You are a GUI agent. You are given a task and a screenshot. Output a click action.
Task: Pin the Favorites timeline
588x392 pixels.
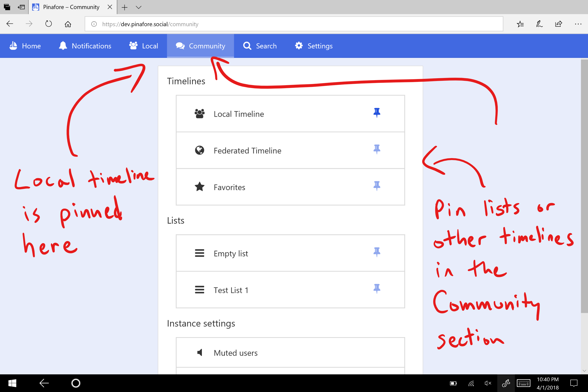[x=377, y=186]
